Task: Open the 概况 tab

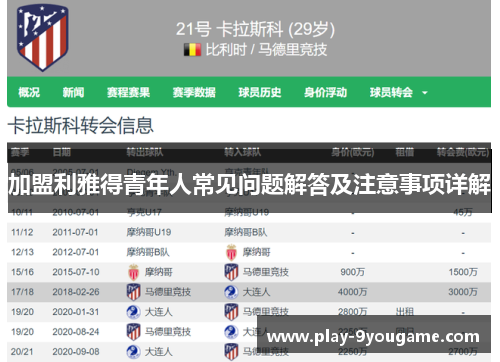Action: (29, 92)
